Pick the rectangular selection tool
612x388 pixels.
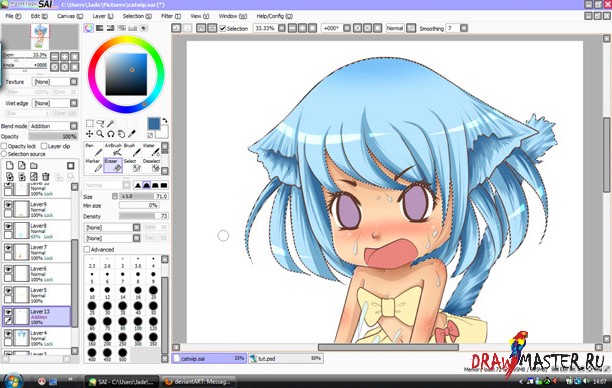(x=89, y=123)
